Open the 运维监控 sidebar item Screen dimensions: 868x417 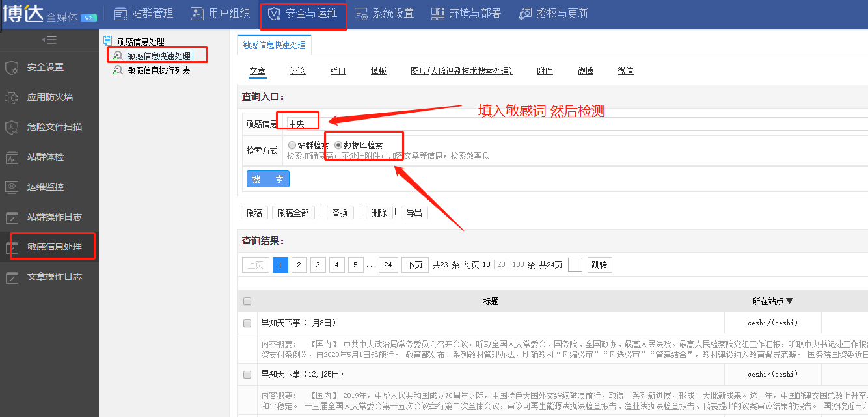[49, 187]
